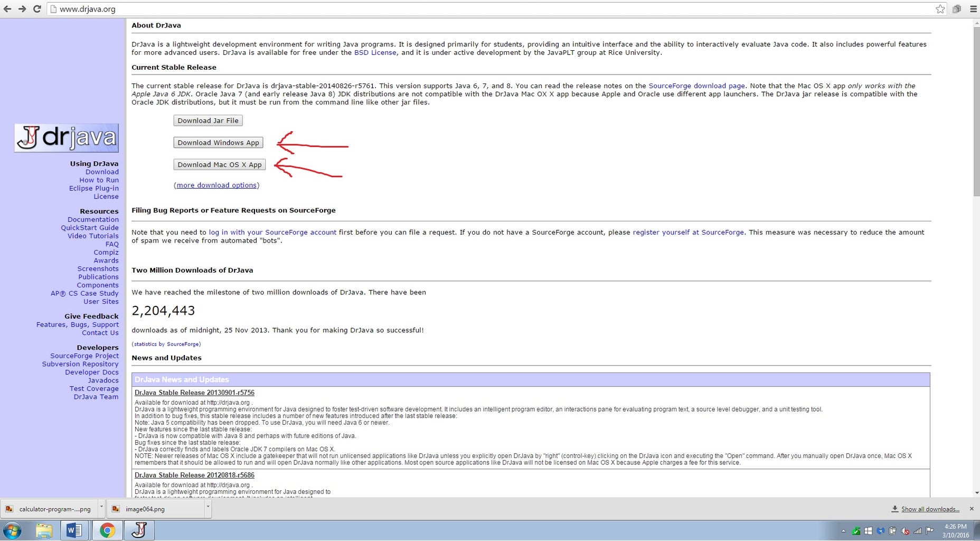Screen dimensions: 980x541
Task: Click the browser back arrow
Action: coord(7,9)
